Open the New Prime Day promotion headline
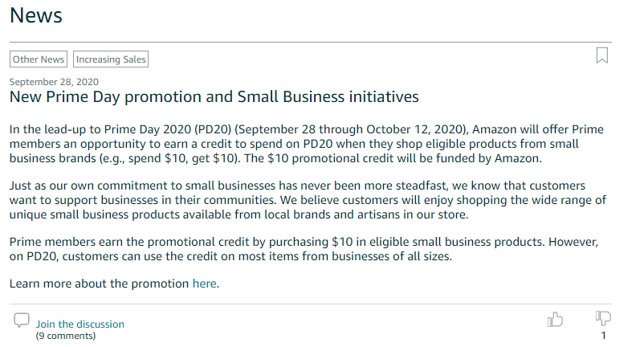 [x=214, y=98]
